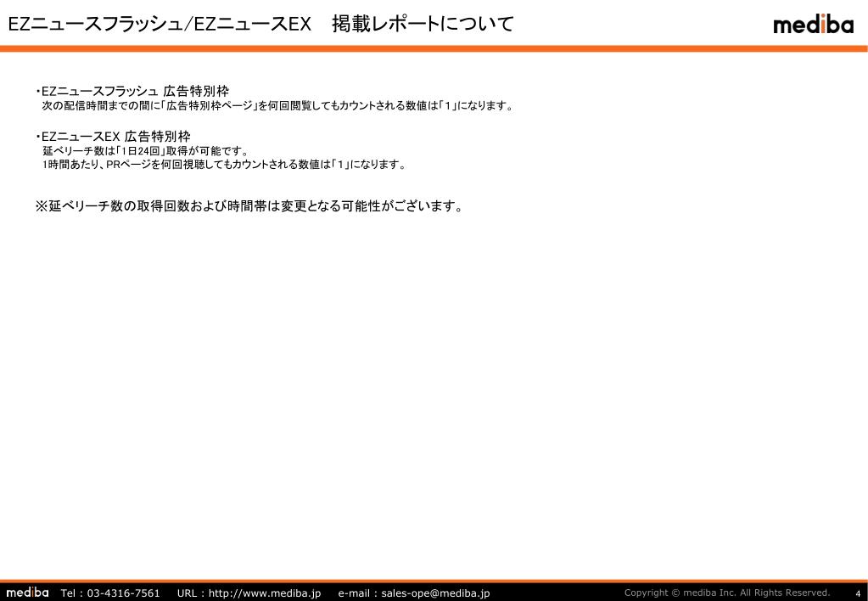Select heading '・EZニュースEX 広告特別枠'

pyautogui.click(x=113, y=137)
